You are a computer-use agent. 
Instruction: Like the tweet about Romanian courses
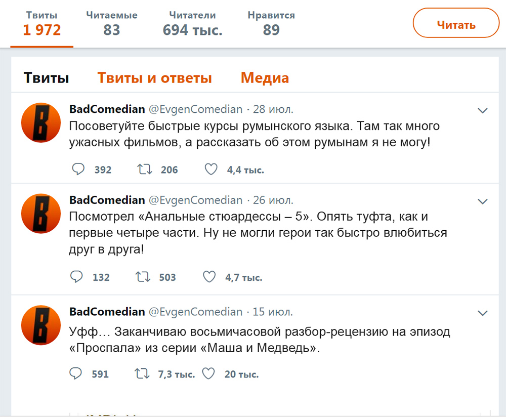211,170
